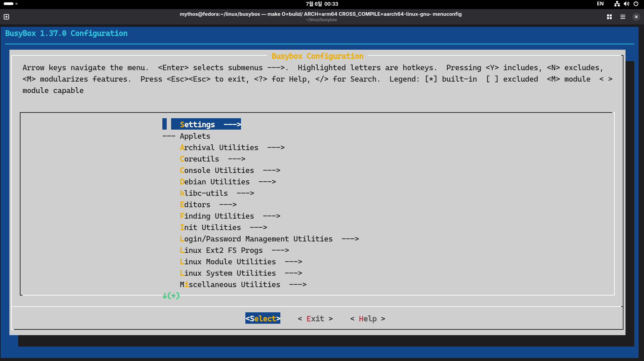
Task: Click the Activities workspace indicator
Action: tap(10, 4)
